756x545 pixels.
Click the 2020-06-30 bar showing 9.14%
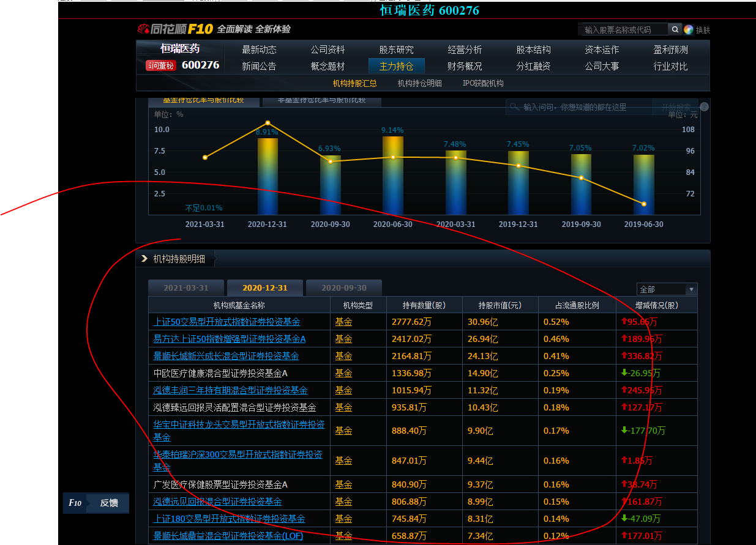coord(393,175)
